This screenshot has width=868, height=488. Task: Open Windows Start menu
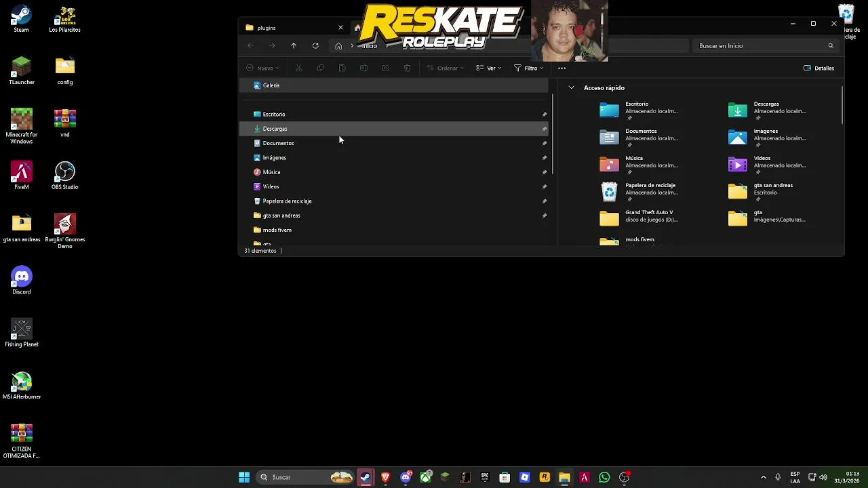(244, 477)
